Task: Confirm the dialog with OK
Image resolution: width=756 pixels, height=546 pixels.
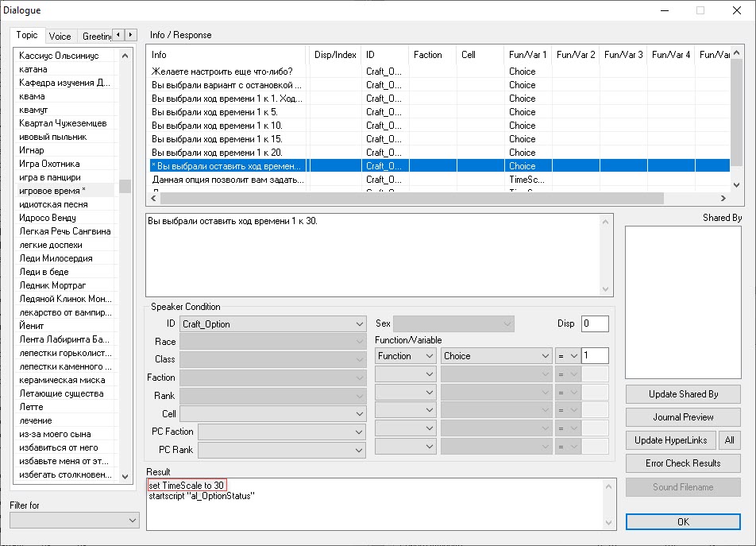Action: 683,522
